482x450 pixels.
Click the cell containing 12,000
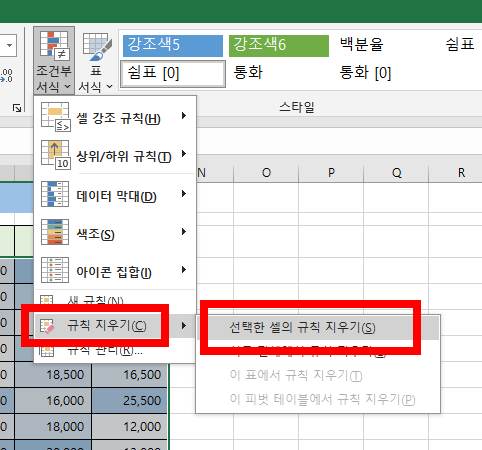pyautogui.click(x=130, y=427)
